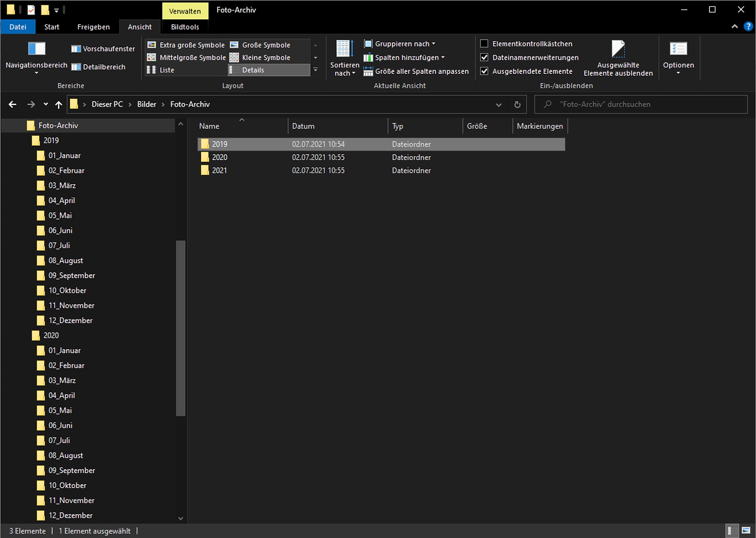Enable the Elementkontrollkästchen checkbox

484,44
